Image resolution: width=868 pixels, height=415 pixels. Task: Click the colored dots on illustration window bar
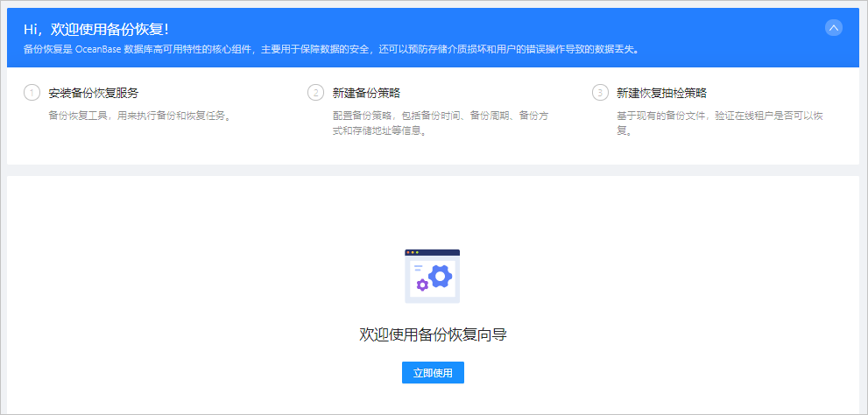[x=413, y=252]
